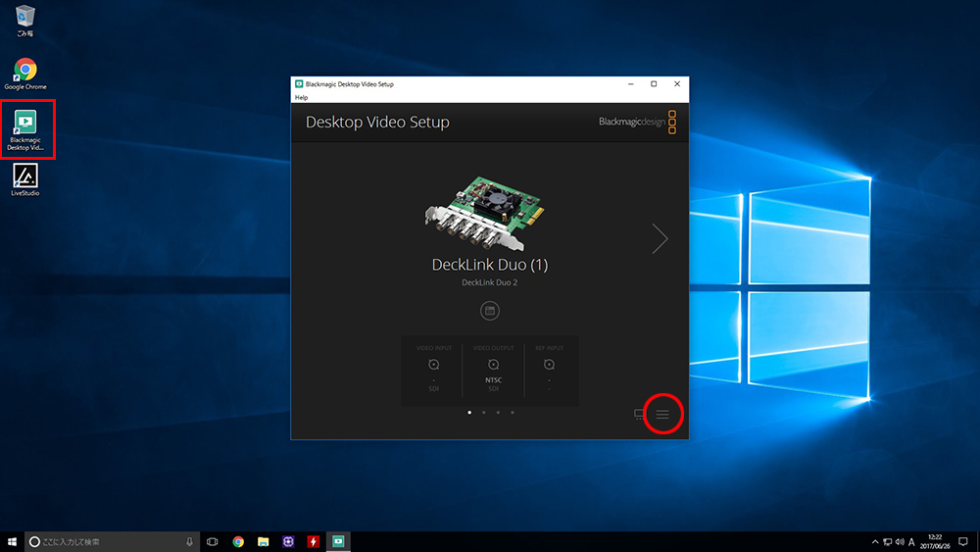Image resolution: width=980 pixels, height=552 pixels.
Task: Open the Action Center notifications icon
Action: [963, 541]
